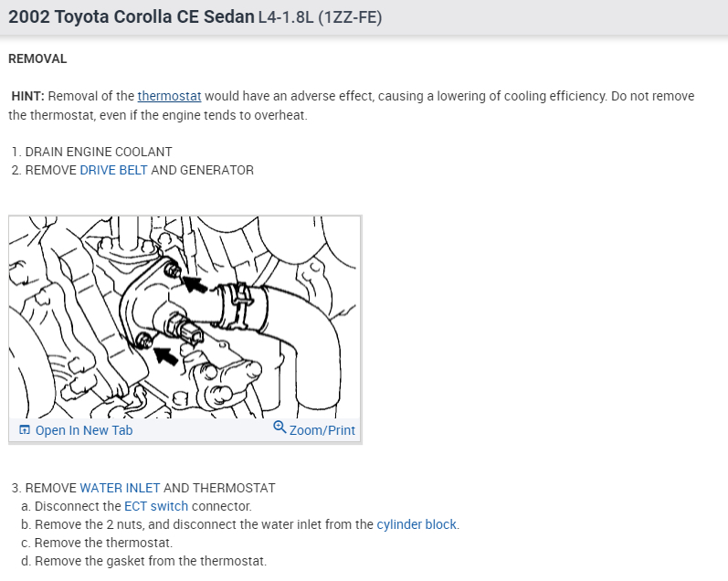Click the Open In New Tab text
728x581 pixels.
[x=84, y=430]
